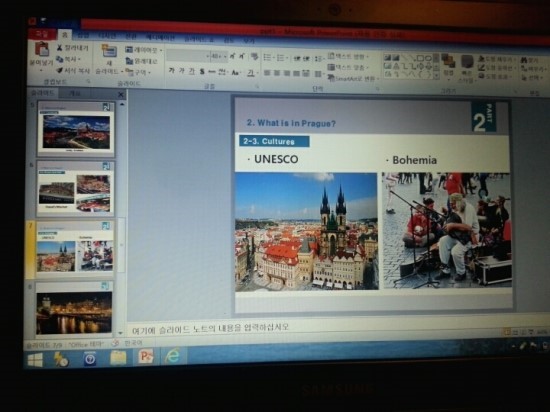Viewport: 550px width, 412px height.
Task: Open the change case Aa menu
Action: click(236, 72)
